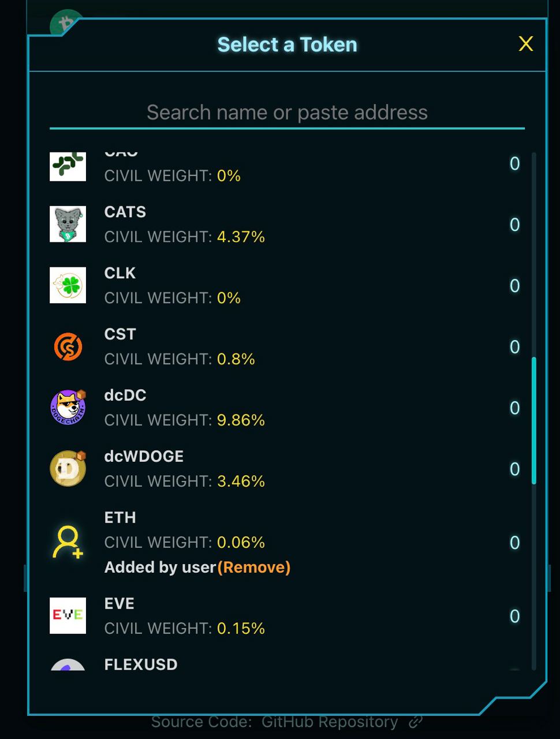Viewport: 560px width, 739px height.
Task: Open the GitHub Repository source link
Action: [330, 722]
